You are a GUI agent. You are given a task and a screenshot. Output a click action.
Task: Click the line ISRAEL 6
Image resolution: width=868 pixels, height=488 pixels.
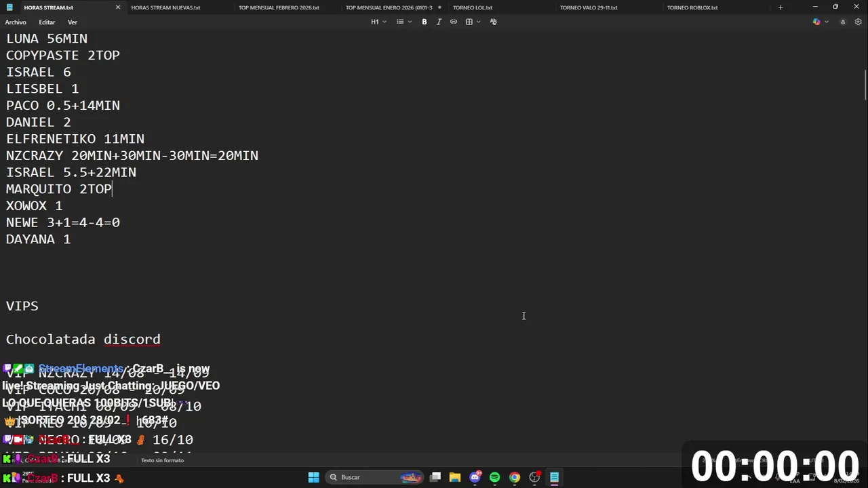[39, 72]
